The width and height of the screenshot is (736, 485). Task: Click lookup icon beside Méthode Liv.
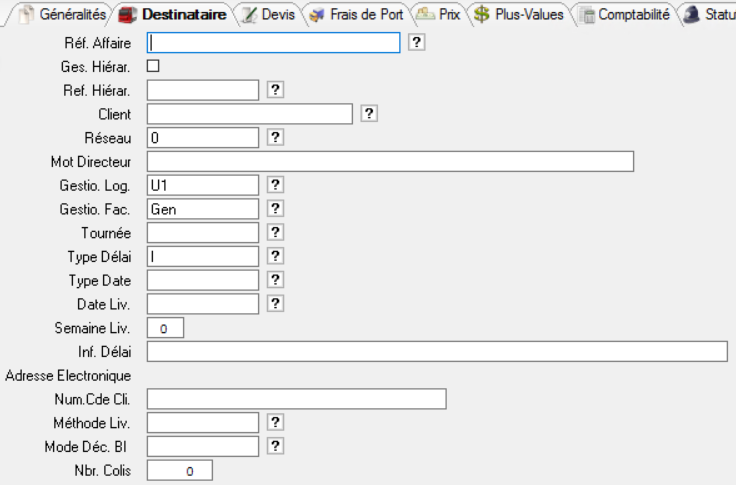[276, 422]
